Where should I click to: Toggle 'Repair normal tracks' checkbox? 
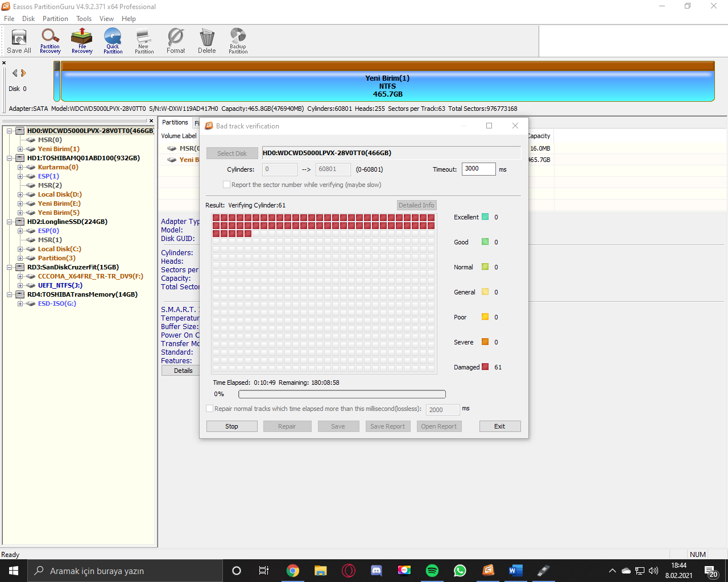[x=210, y=409]
